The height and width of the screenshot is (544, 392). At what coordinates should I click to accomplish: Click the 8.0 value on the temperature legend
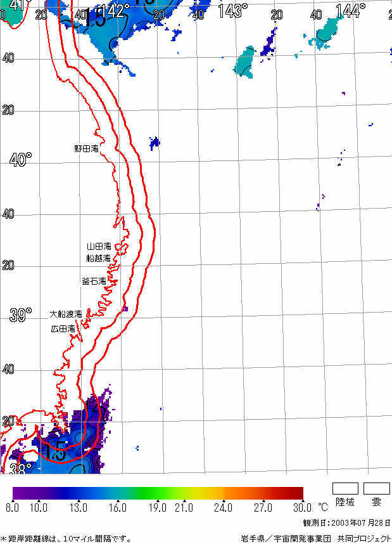12,508
